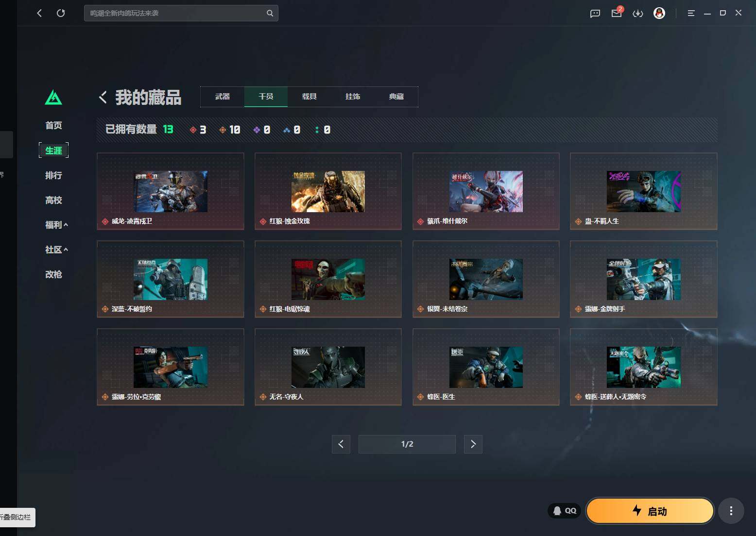Open the user avatar profile
The height and width of the screenshot is (536, 756).
tap(659, 13)
